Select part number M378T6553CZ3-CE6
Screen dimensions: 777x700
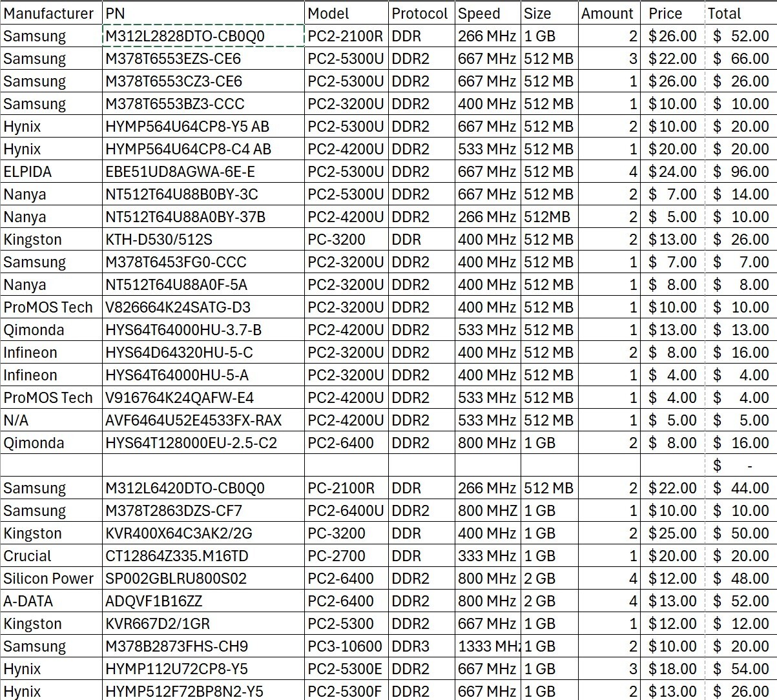tap(203, 81)
